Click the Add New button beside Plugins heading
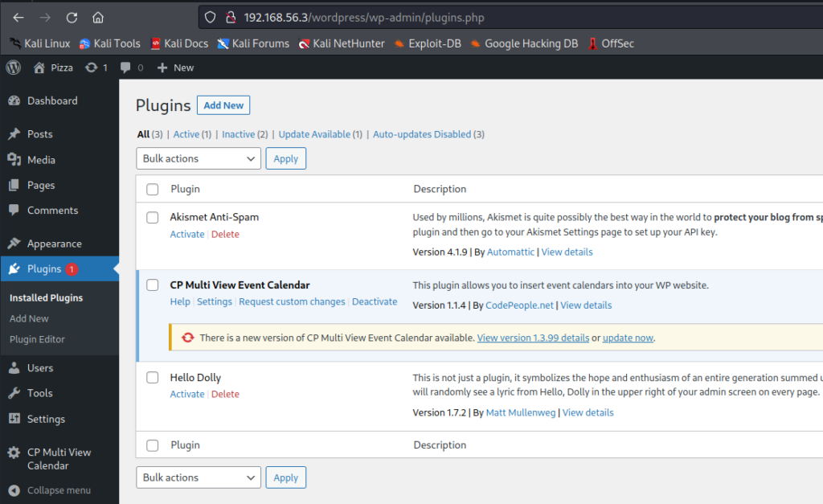 (x=223, y=105)
